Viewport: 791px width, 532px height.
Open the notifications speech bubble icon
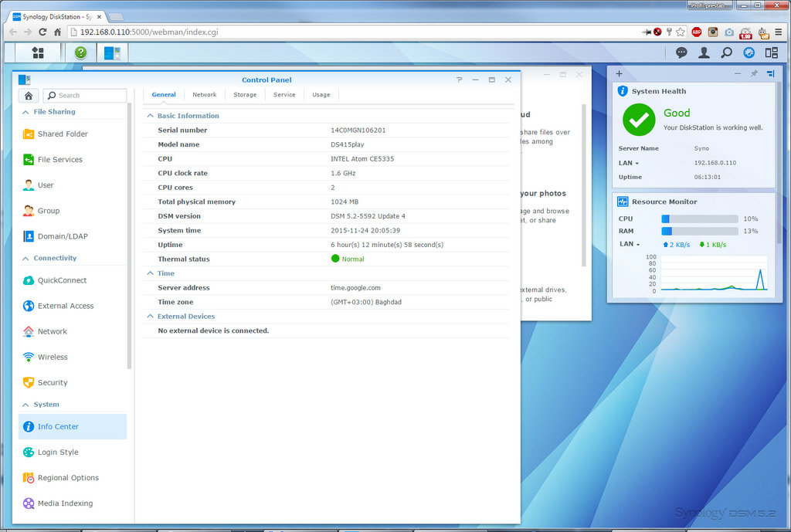(681, 53)
